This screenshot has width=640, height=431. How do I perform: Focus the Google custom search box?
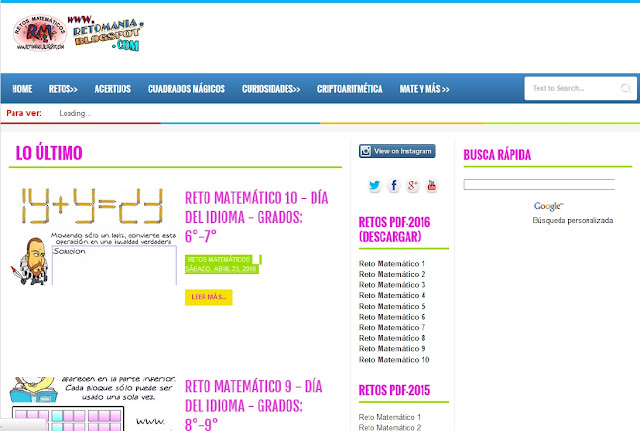click(x=539, y=184)
